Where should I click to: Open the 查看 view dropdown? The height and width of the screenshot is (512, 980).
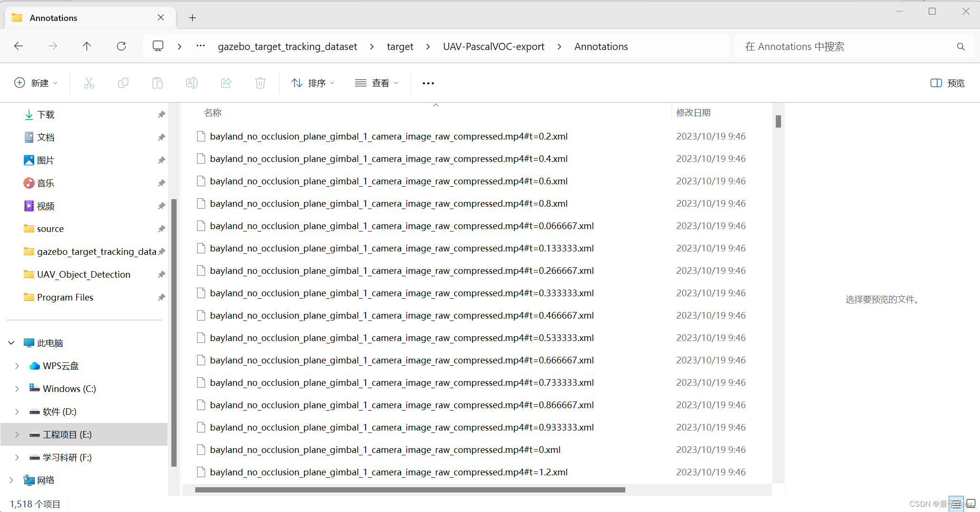pyautogui.click(x=376, y=83)
